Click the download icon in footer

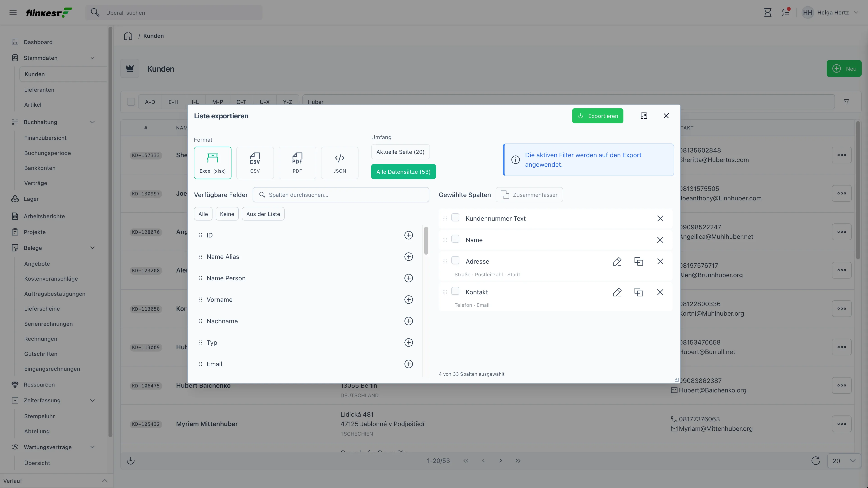pyautogui.click(x=131, y=460)
